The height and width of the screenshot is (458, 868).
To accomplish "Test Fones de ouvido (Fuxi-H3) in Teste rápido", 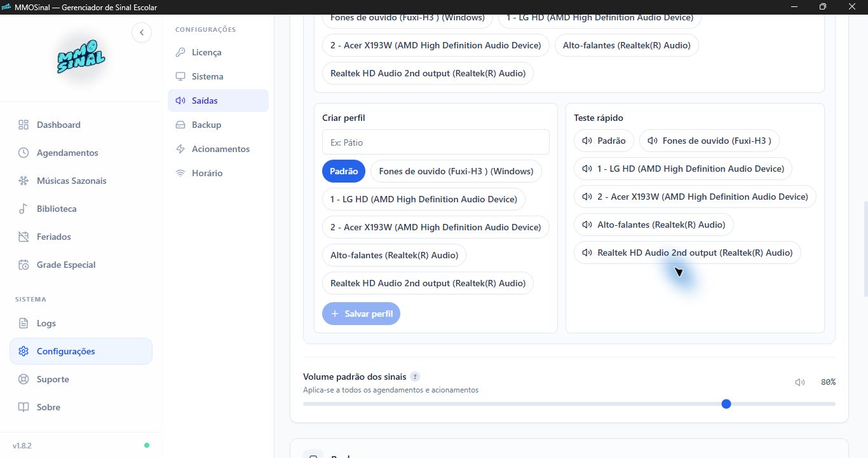I will [x=709, y=141].
